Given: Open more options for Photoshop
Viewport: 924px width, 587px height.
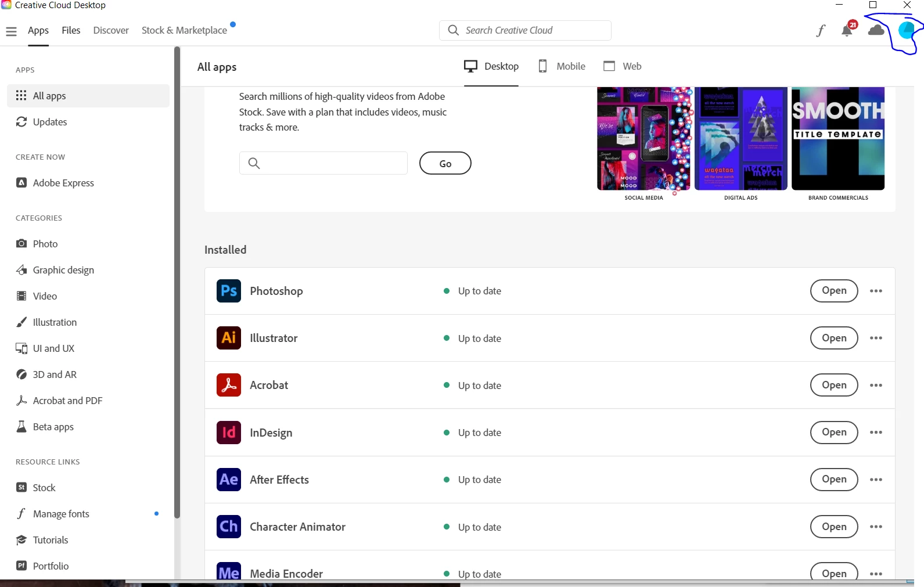Looking at the screenshot, I should (x=876, y=291).
